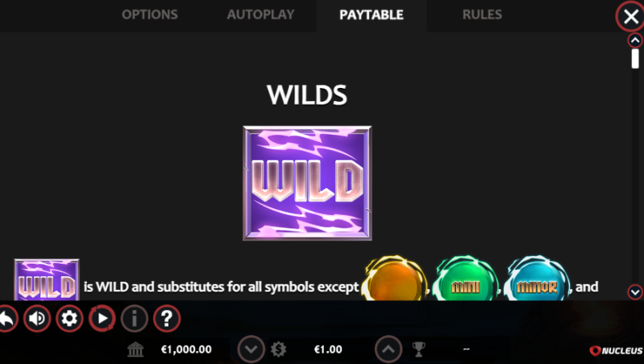This screenshot has height=364, width=644.
Task: Click the back arrow icon
Action: coord(7,318)
